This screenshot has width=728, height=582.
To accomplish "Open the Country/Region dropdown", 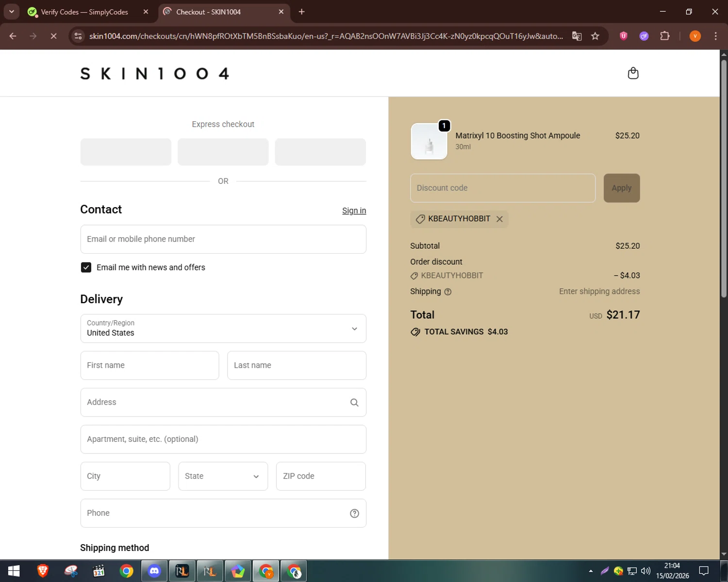I will click(223, 329).
